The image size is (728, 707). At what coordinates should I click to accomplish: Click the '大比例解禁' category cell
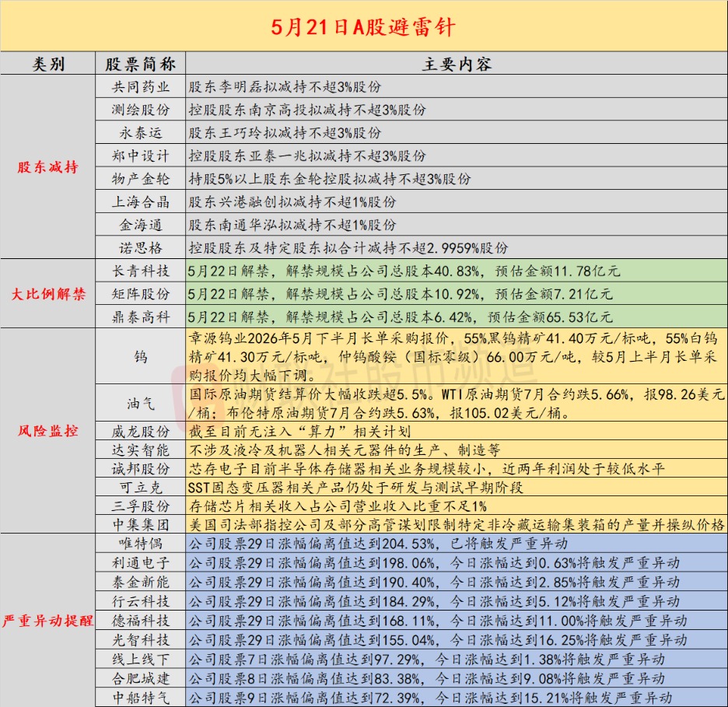coord(47,293)
